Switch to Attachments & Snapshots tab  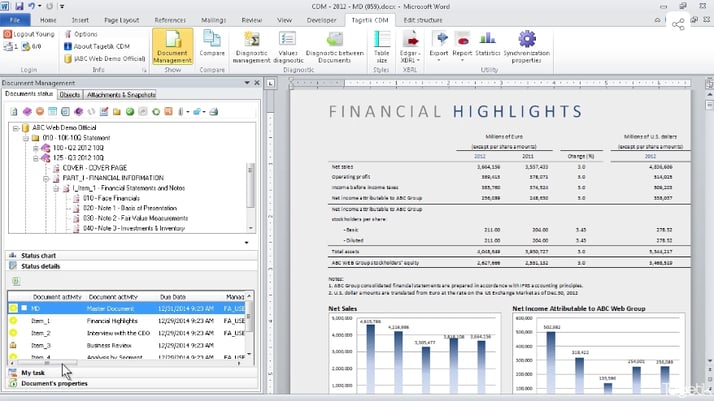(121, 95)
